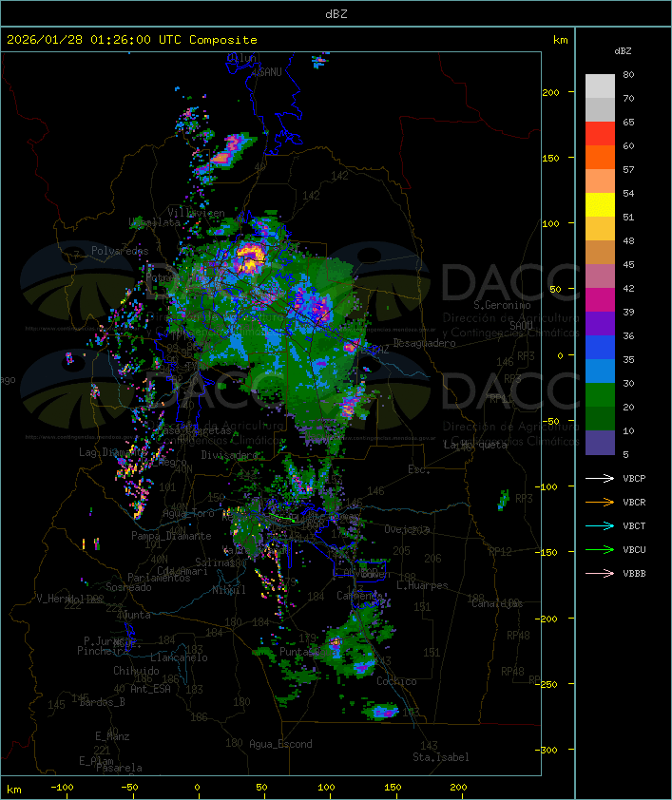
Task: Pick the dark orange legend swatch below red
Action: pos(600,157)
